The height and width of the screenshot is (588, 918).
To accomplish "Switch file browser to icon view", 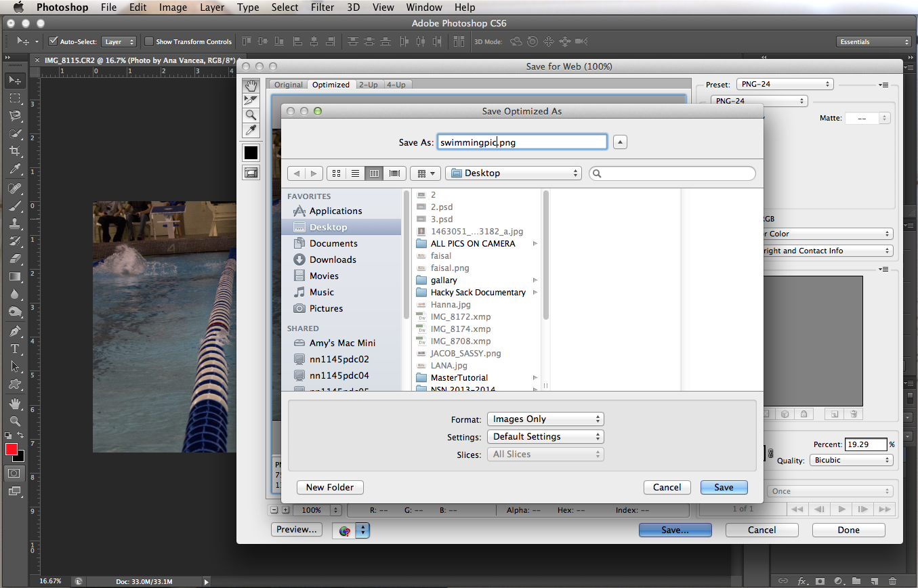I will pyautogui.click(x=335, y=173).
